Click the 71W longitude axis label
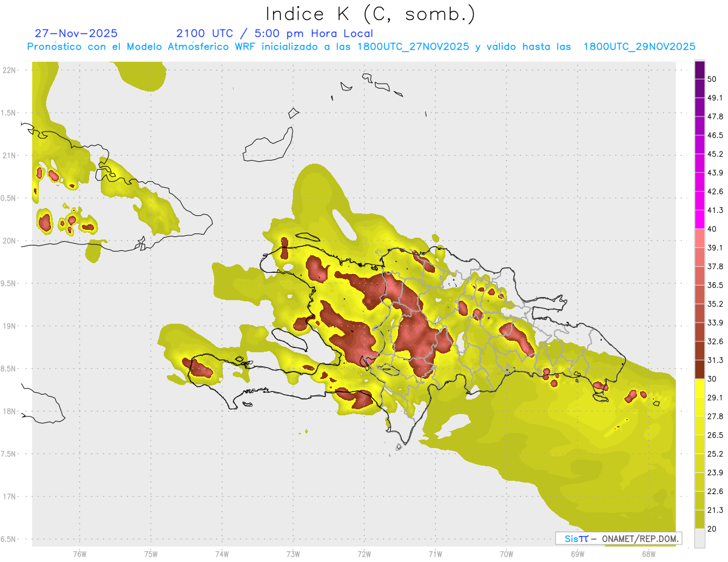This screenshot has height=562, width=728. pos(435,554)
